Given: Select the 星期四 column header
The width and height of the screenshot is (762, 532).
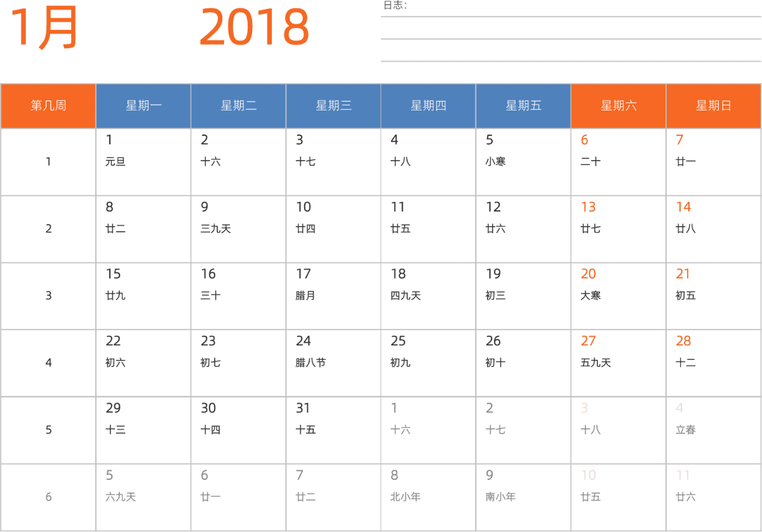Looking at the screenshot, I should click(x=429, y=106).
